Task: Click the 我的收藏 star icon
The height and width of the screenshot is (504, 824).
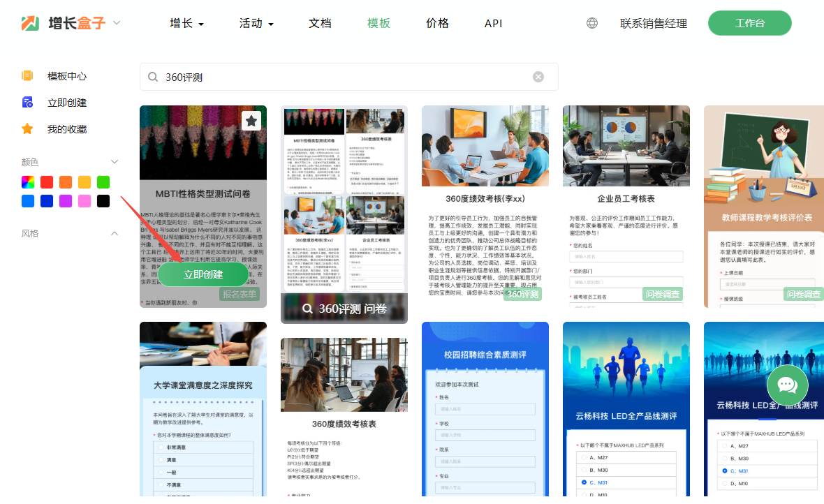Action: 27,128
